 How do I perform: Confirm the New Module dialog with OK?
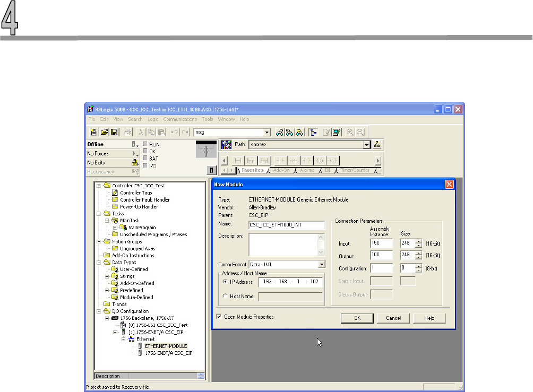[357, 318]
